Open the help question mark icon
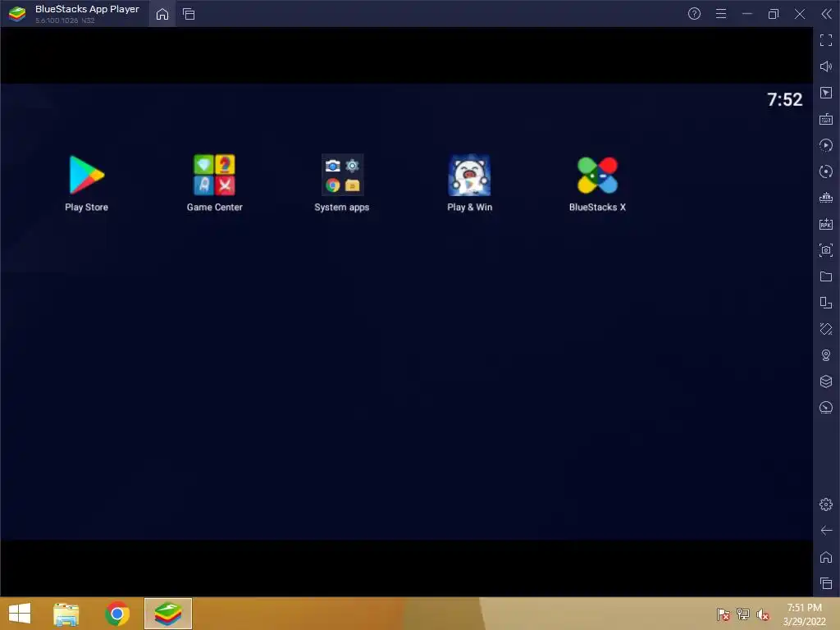The height and width of the screenshot is (630, 840). tap(694, 14)
